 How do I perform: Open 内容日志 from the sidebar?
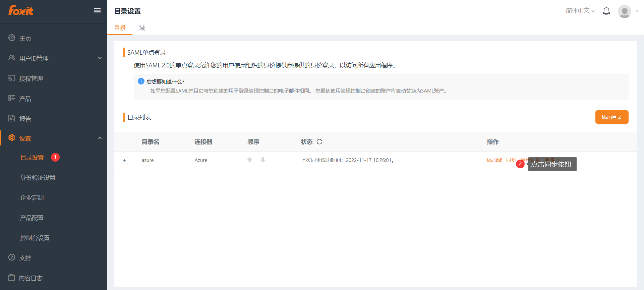click(x=31, y=278)
